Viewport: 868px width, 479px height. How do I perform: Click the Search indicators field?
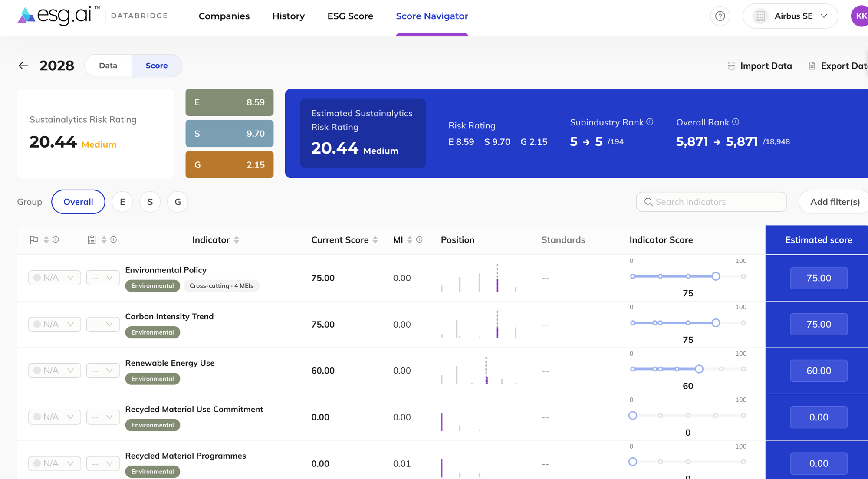[711, 202]
